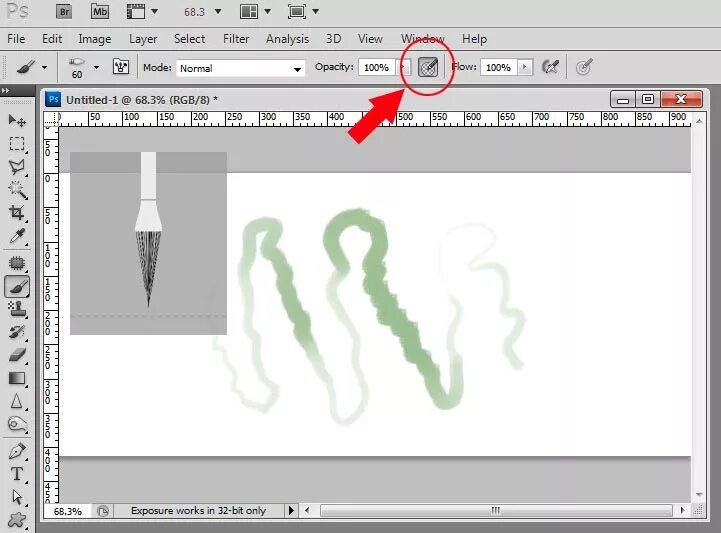Select the Pen tool
Image resolution: width=721 pixels, height=533 pixels.
17,451
